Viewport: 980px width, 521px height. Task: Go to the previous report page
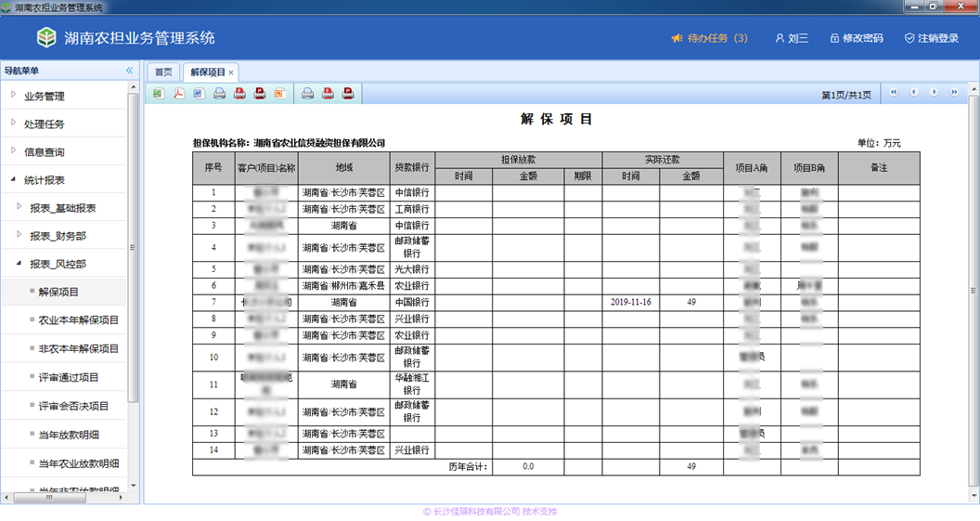914,93
